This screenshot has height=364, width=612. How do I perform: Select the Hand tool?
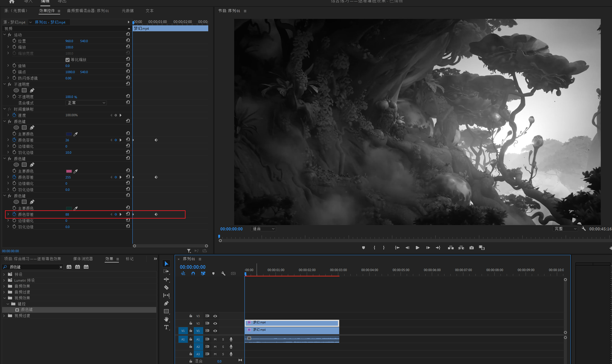coord(166,319)
